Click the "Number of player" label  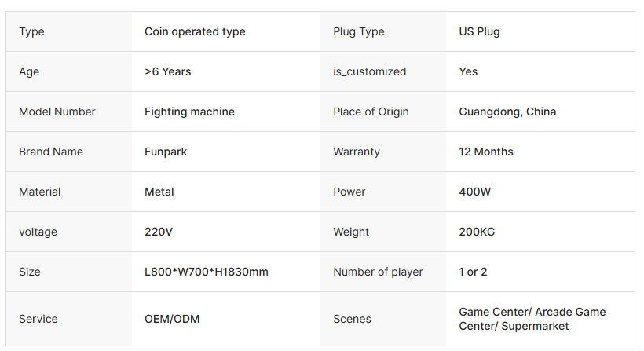click(x=378, y=272)
